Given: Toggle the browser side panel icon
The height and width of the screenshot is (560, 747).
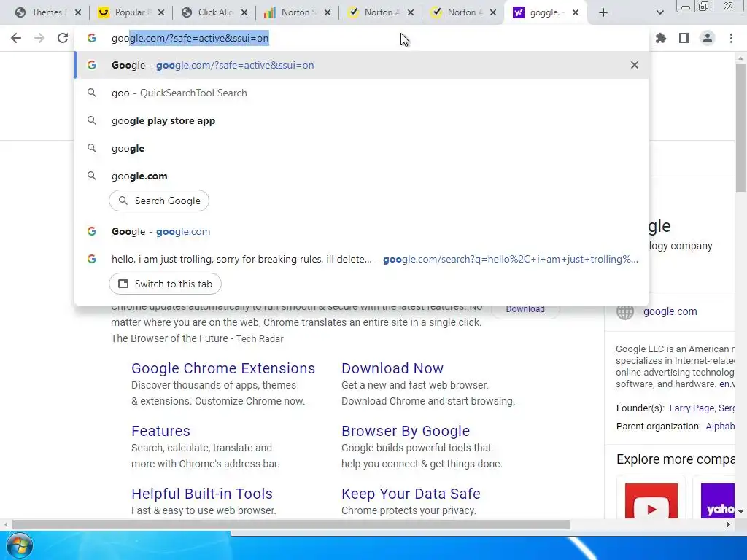Looking at the screenshot, I should (x=684, y=38).
